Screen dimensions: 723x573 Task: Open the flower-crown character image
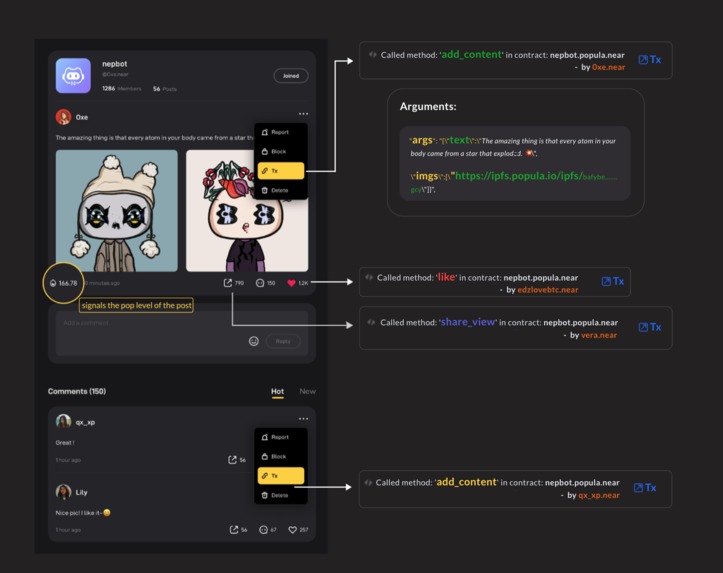247,211
